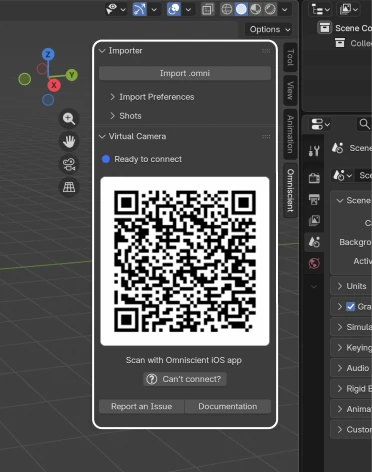Open overlays settings dropdown arrow
Screen dimensions: 372x472
point(188,9)
